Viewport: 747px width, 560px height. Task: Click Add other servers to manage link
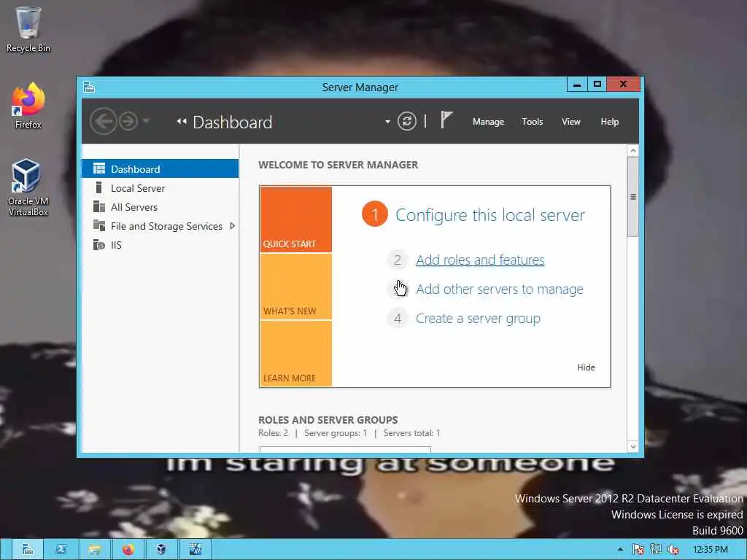pyautogui.click(x=500, y=289)
